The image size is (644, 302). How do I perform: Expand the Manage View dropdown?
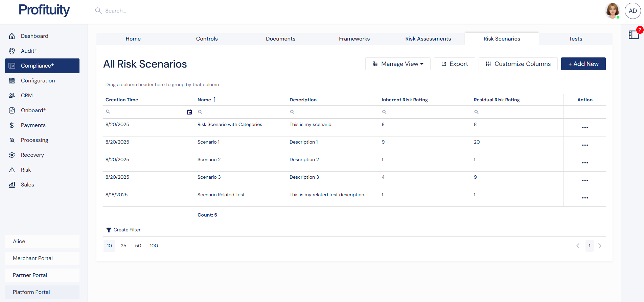(x=398, y=64)
